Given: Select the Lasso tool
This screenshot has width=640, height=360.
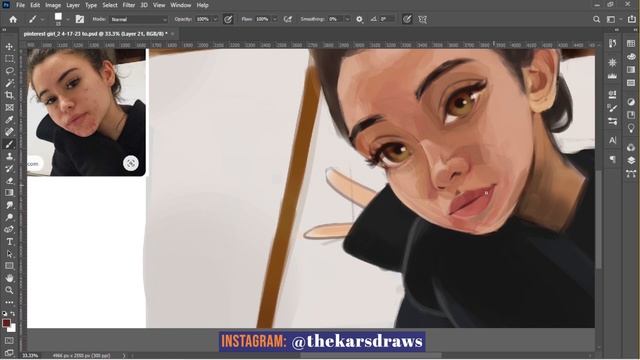Looking at the screenshot, I should 9,71.
